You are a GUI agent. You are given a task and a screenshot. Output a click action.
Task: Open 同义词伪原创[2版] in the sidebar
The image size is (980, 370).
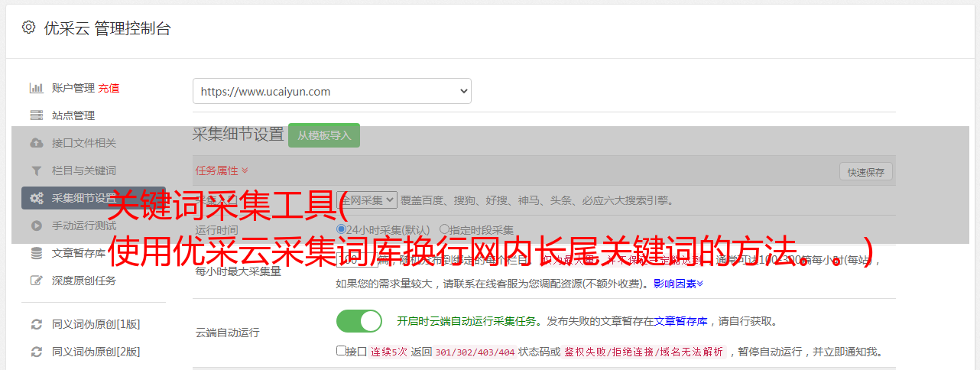[96, 352]
